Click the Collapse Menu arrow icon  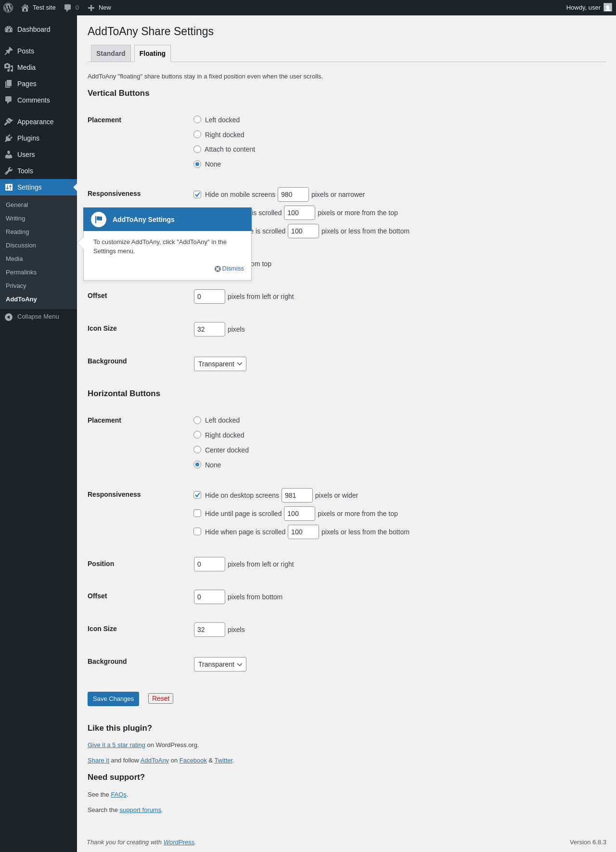click(x=9, y=317)
